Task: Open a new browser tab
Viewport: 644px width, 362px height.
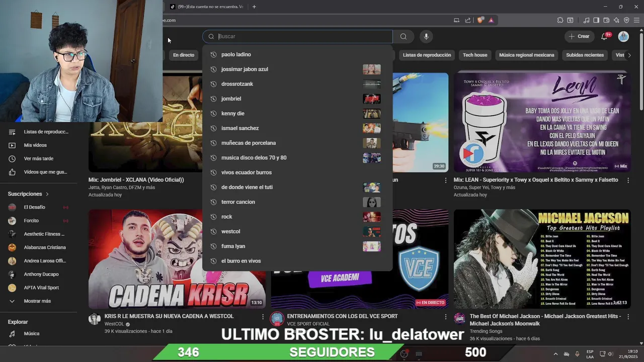Action: pos(254,7)
